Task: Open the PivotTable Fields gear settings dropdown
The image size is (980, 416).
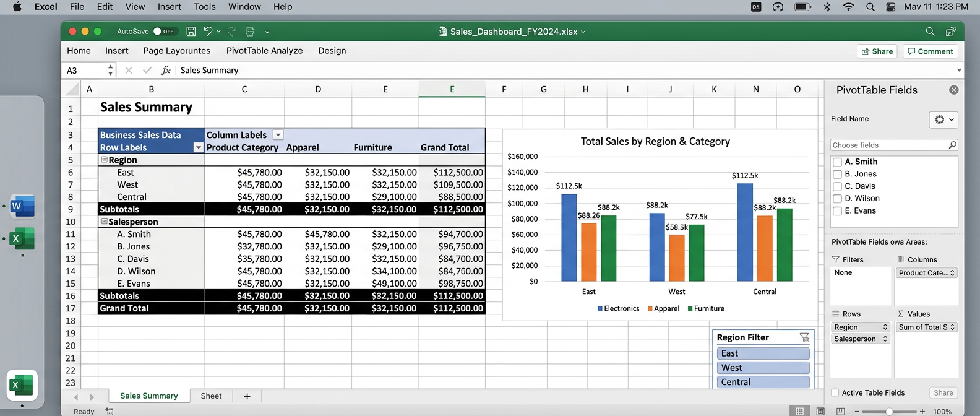Action: pyautogui.click(x=944, y=119)
